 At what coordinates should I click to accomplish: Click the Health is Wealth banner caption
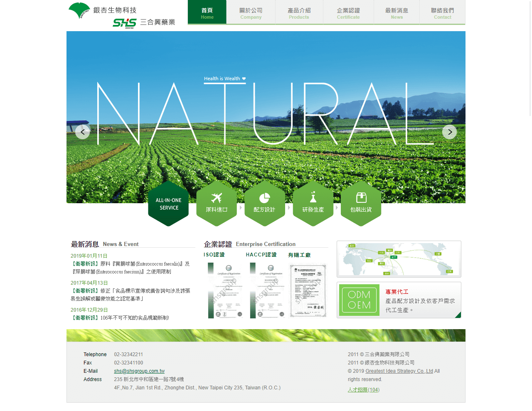pos(225,79)
